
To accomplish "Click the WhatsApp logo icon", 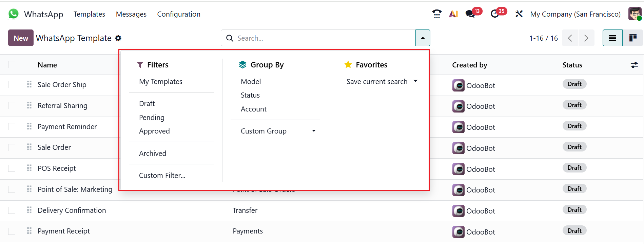I will tap(14, 14).
